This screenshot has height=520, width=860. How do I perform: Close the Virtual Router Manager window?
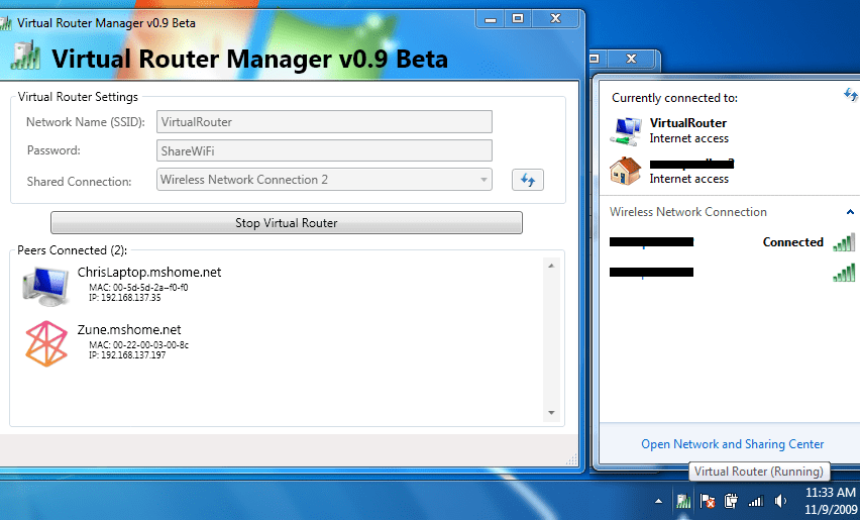[x=555, y=19]
